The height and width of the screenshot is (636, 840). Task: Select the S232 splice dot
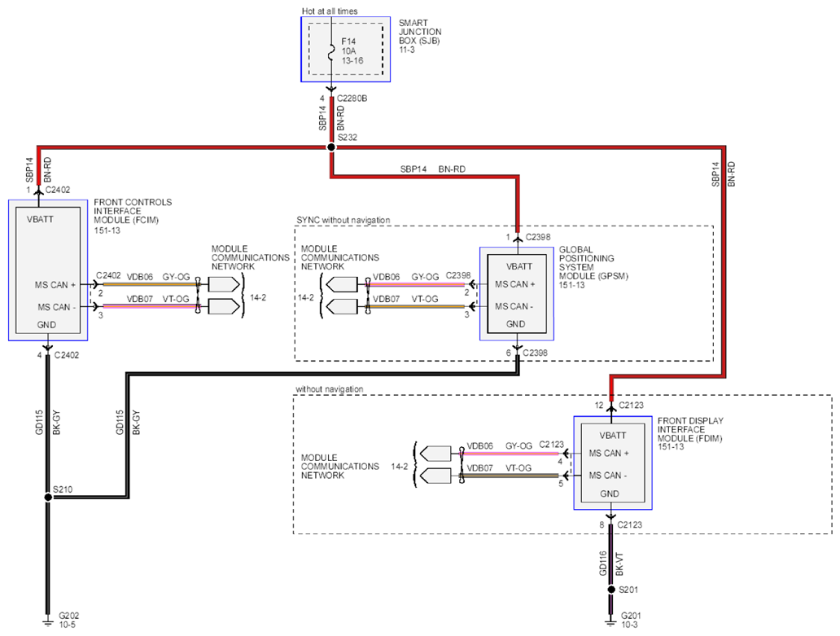pyautogui.click(x=331, y=147)
